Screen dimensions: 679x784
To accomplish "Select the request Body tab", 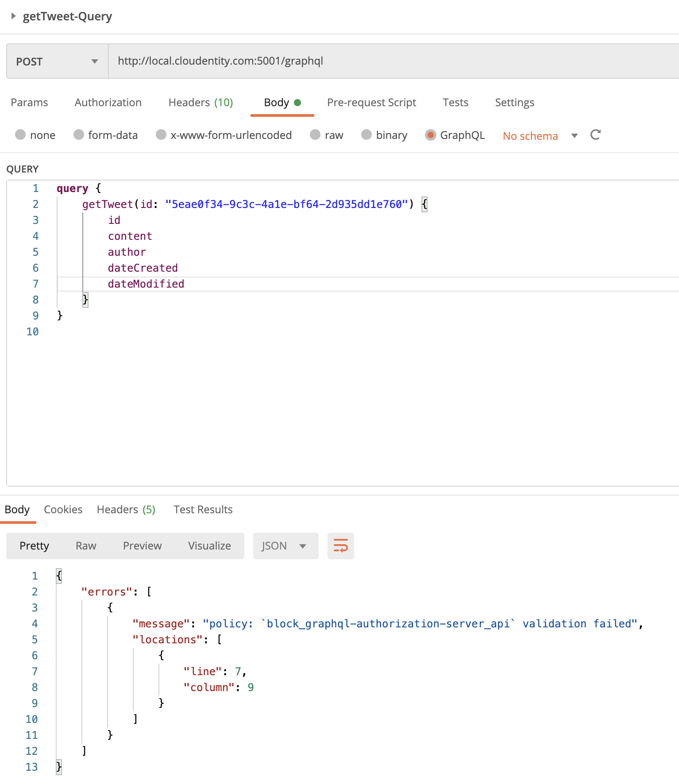I will [282, 103].
